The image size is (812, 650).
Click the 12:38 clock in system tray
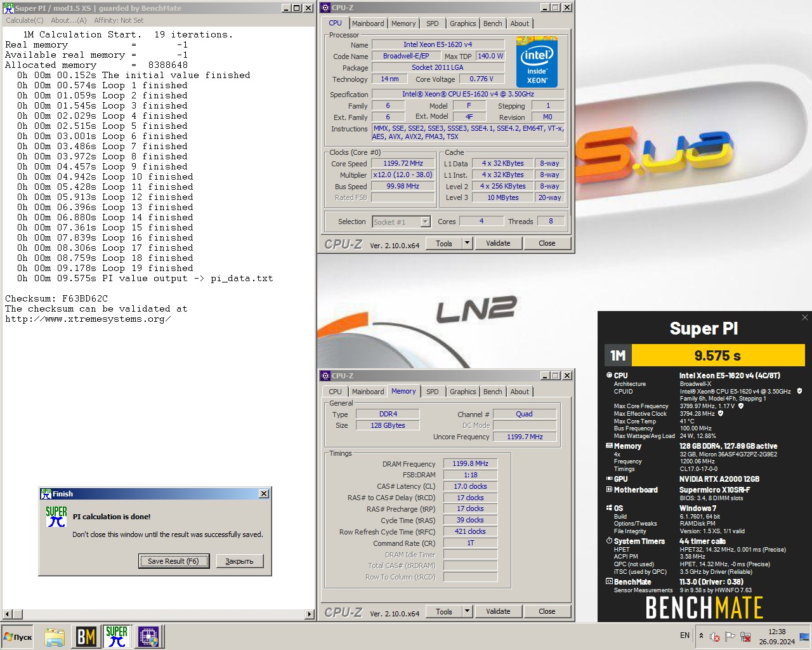(777, 632)
